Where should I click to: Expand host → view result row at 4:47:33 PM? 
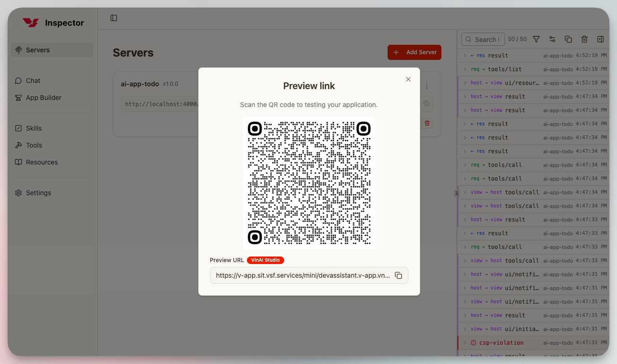[533, 220]
